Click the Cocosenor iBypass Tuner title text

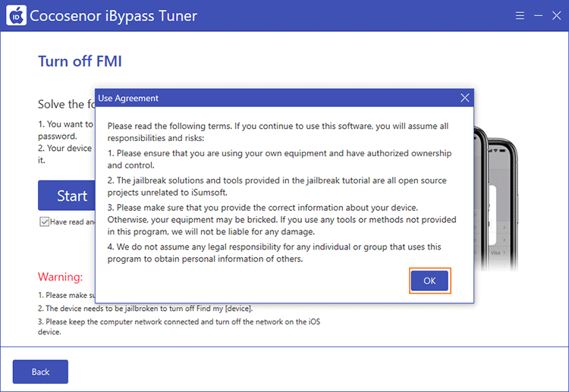pyautogui.click(x=114, y=16)
